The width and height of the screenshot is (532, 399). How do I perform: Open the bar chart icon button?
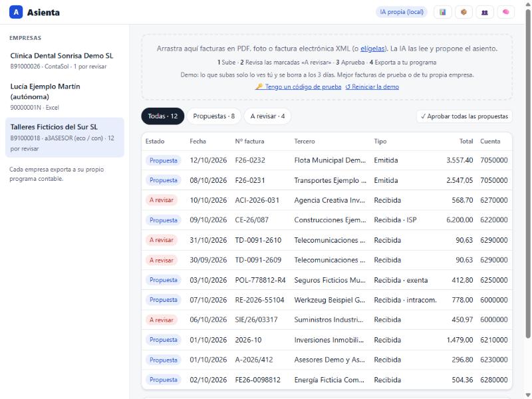point(443,12)
